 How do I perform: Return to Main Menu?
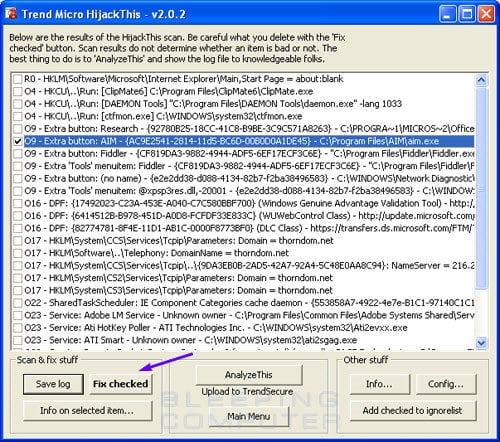pyautogui.click(x=249, y=416)
